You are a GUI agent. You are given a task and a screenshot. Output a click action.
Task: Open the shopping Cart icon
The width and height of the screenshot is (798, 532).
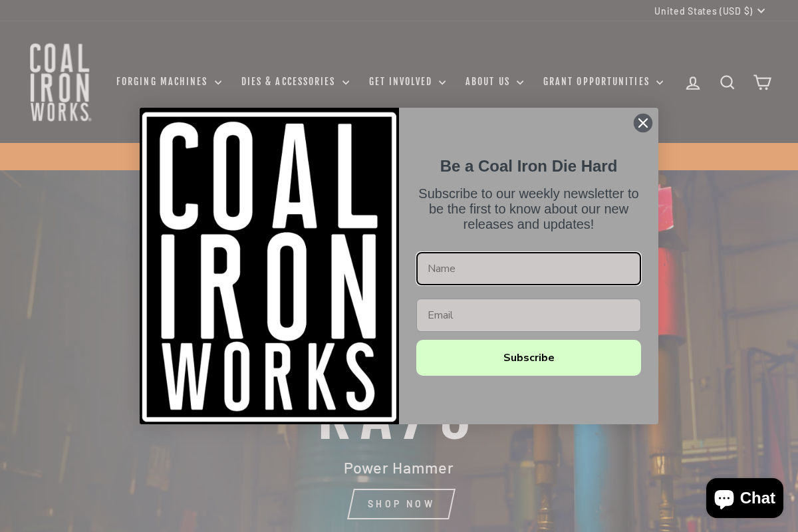[x=762, y=82]
